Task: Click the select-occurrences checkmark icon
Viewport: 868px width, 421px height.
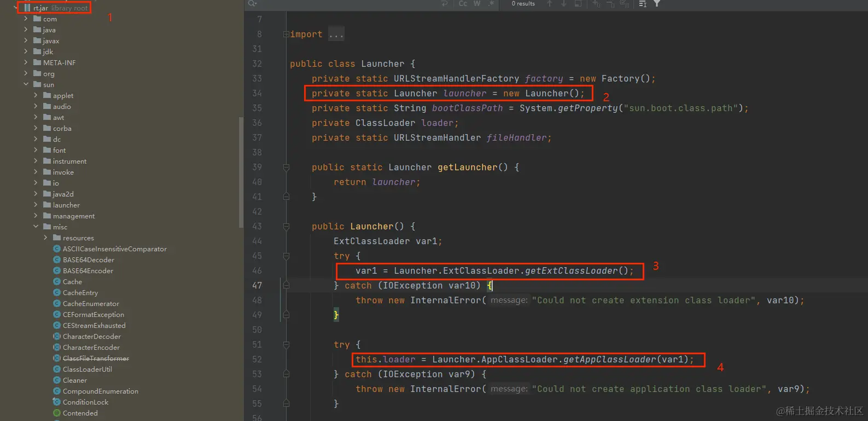Action: 625,3
